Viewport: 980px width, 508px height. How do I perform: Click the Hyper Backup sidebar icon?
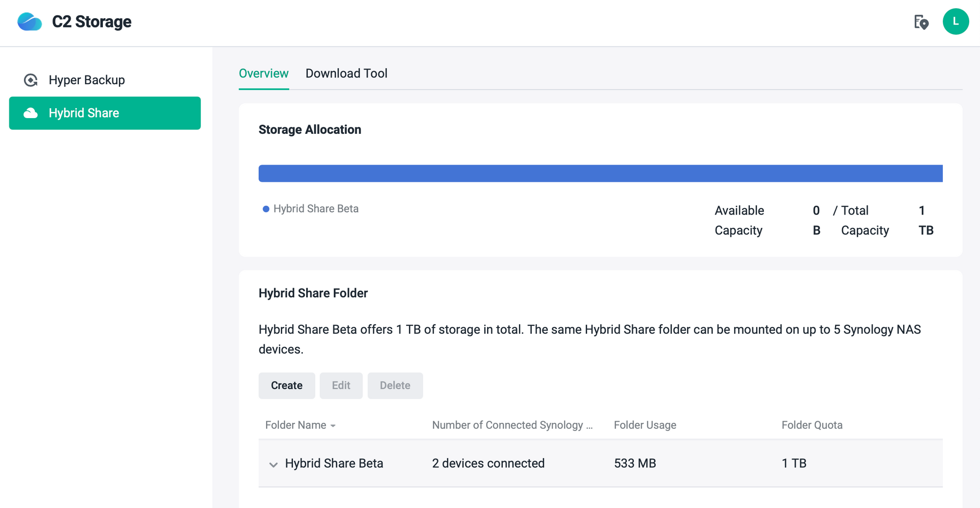point(31,80)
